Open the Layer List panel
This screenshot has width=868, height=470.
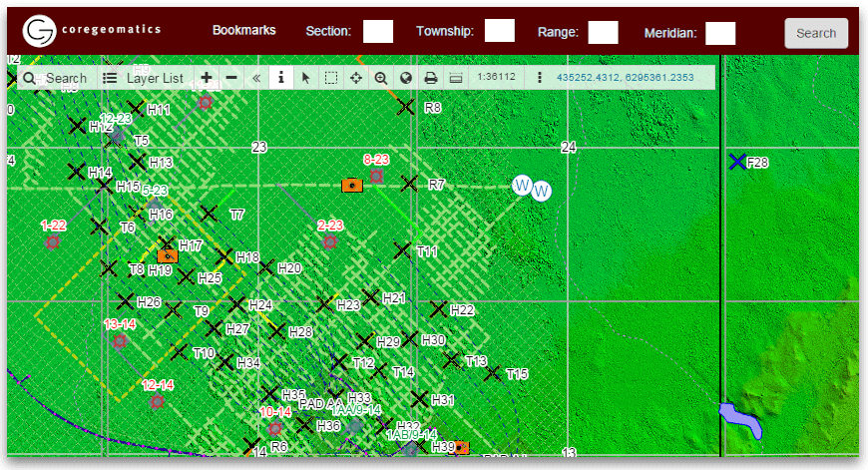[145, 78]
